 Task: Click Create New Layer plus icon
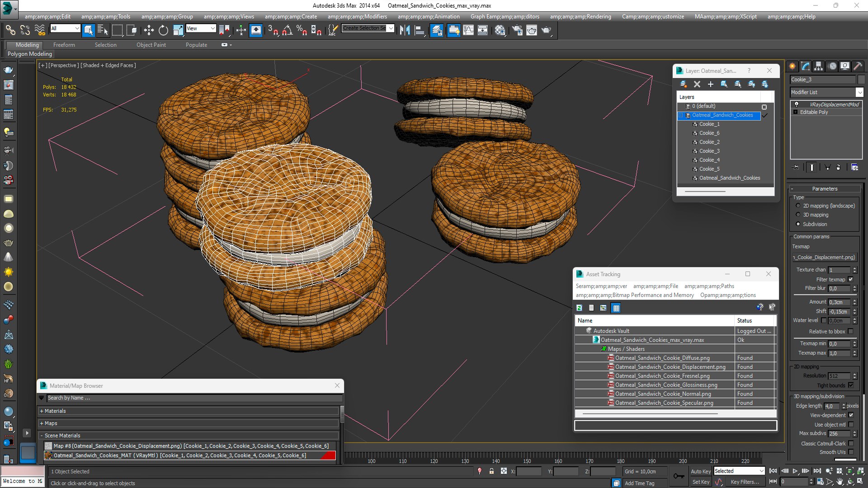click(711, 84)
